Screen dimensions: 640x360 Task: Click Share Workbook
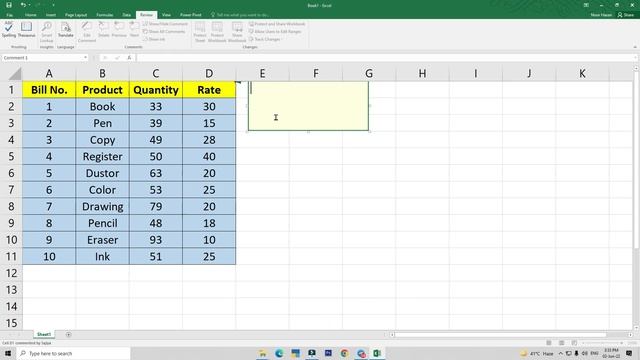(237, 32)
